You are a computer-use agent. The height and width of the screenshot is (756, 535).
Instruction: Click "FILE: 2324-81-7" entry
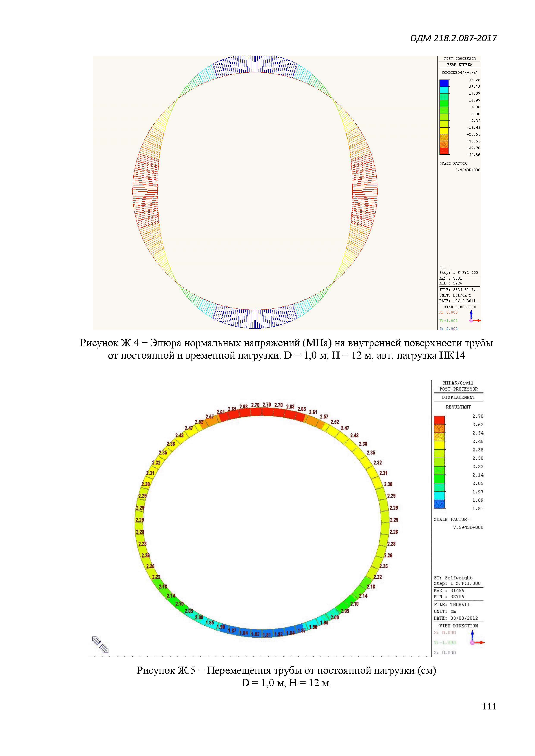pos(458,290)
